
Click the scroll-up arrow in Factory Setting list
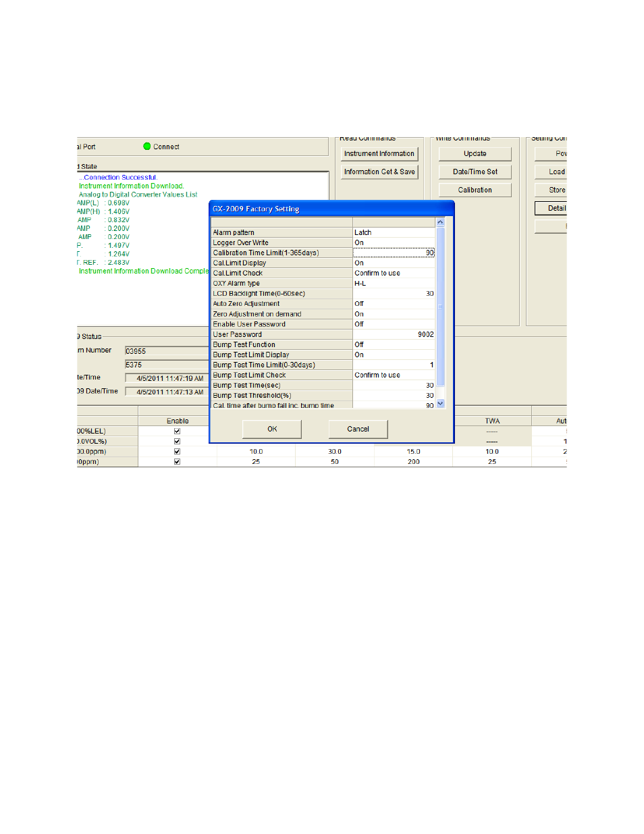pyautogui.click(x=441, y=222)
